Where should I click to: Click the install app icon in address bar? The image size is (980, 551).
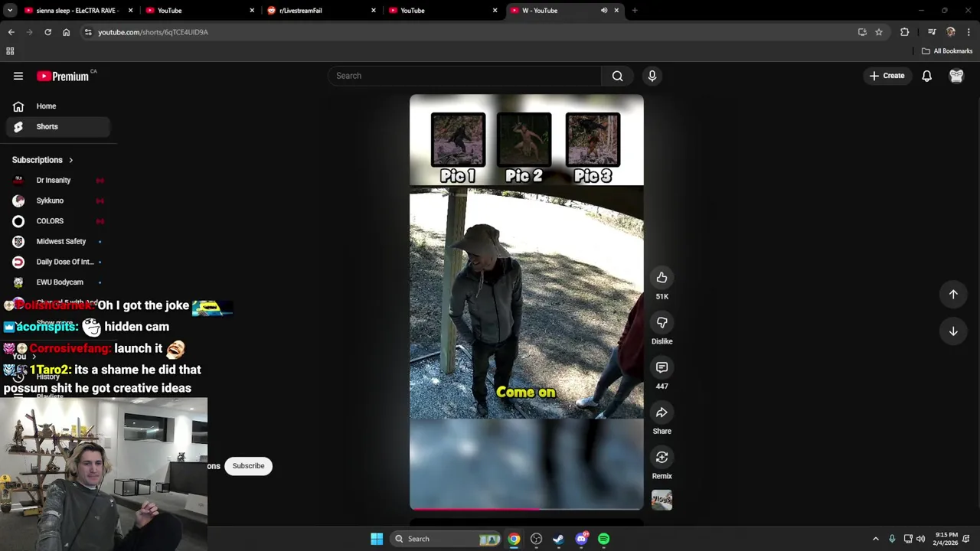click(862, 32)
